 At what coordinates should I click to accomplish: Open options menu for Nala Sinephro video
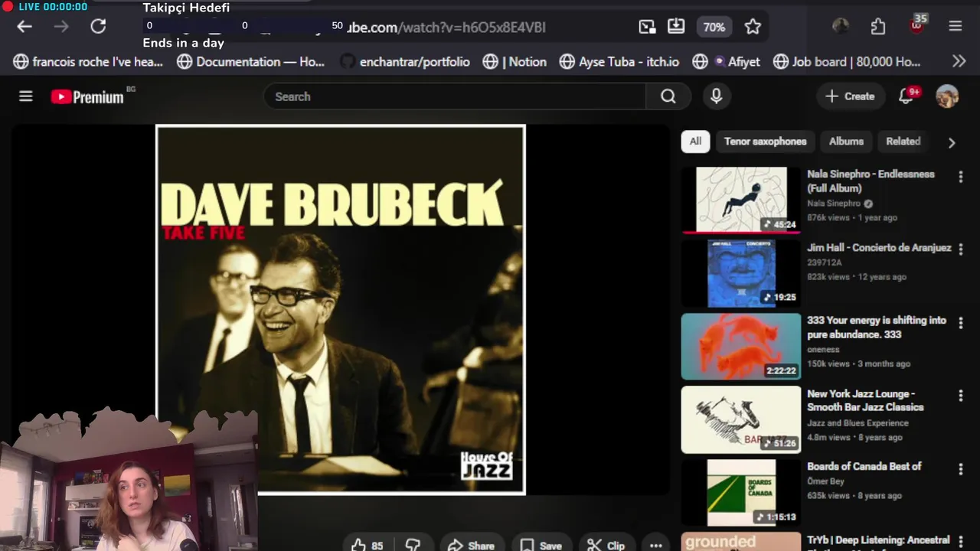tap(960, 177)
